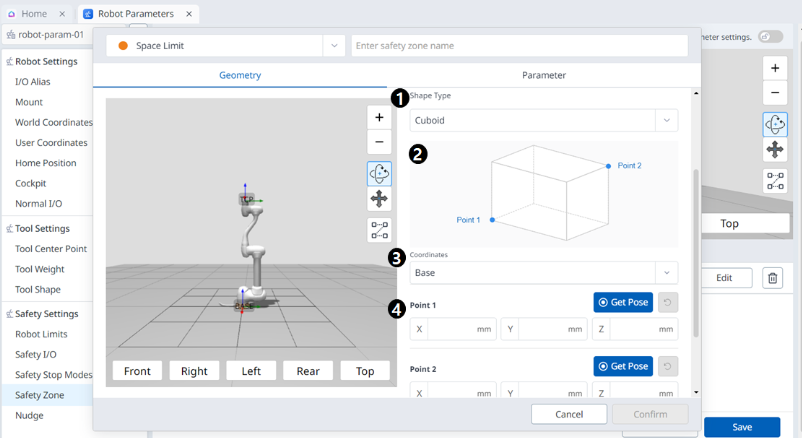Toggle the parameter settings switch at top right

click(x=770, y=37)
